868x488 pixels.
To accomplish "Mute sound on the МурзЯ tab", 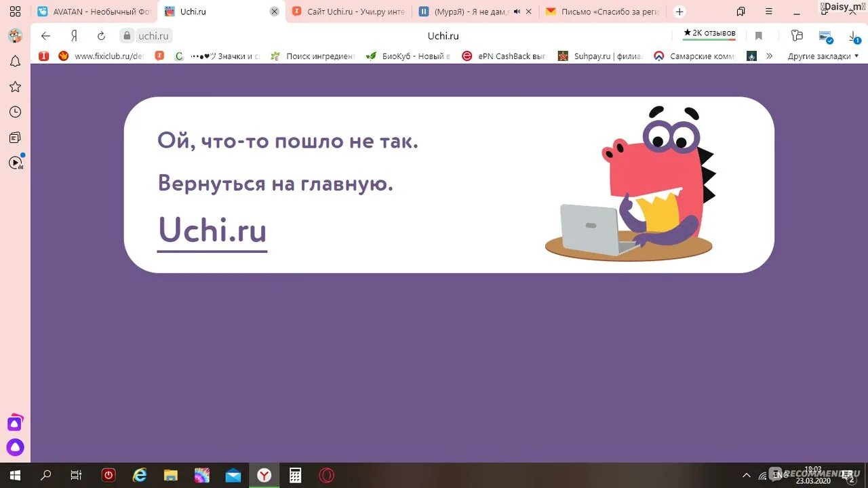I will click(x=517, y=12).
